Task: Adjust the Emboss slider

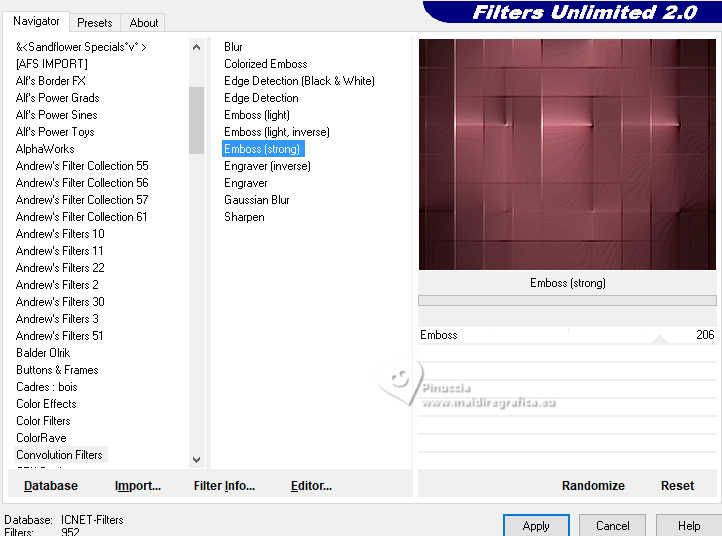Action: (x=660, y=339)
